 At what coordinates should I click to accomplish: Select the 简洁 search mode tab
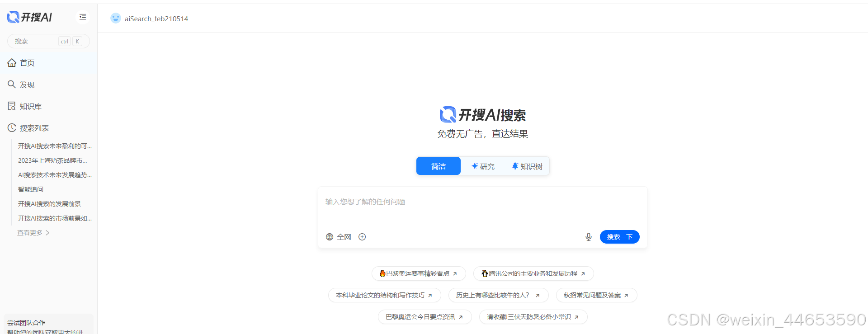[439, 166]
